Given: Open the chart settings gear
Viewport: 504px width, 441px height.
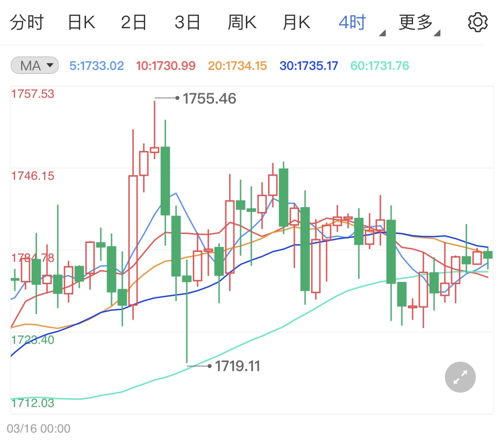Looking at the screenshot, I should pos(478,22).
